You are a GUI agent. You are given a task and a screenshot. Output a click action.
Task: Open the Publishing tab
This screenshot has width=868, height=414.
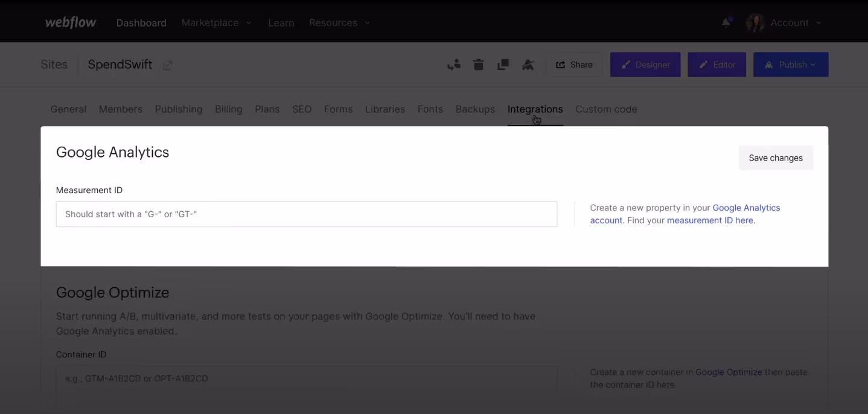179,109
